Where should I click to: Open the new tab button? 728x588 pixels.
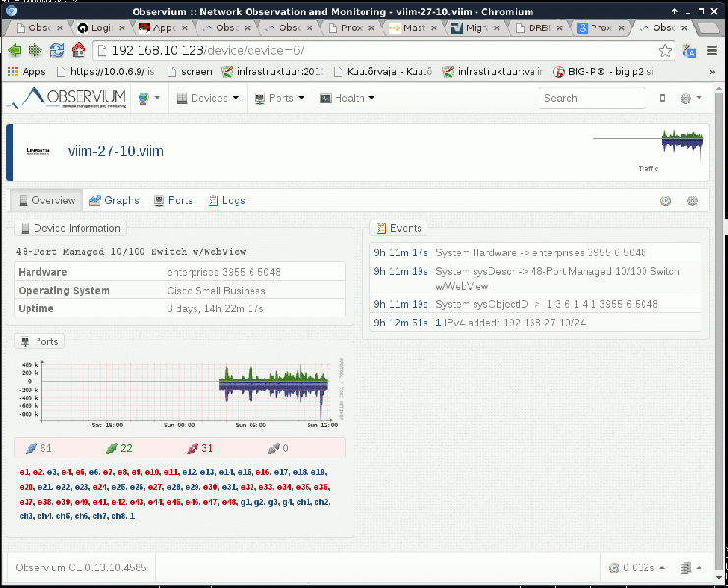point(707,28)
